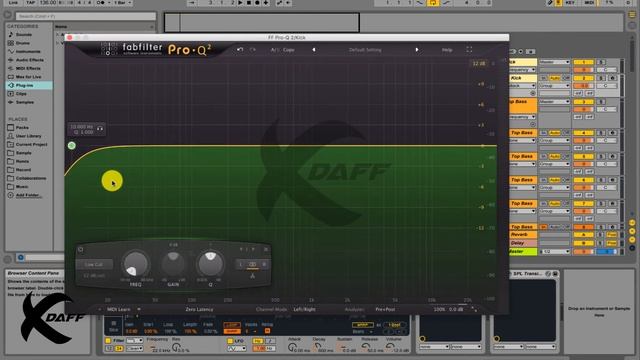Change the Left/Right channel mode
Image resolution: width=640 pixels, height=360 pixels.
tap(304, 309)
